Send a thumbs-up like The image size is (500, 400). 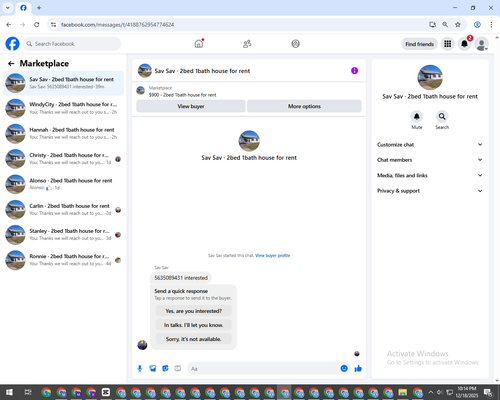358,368
